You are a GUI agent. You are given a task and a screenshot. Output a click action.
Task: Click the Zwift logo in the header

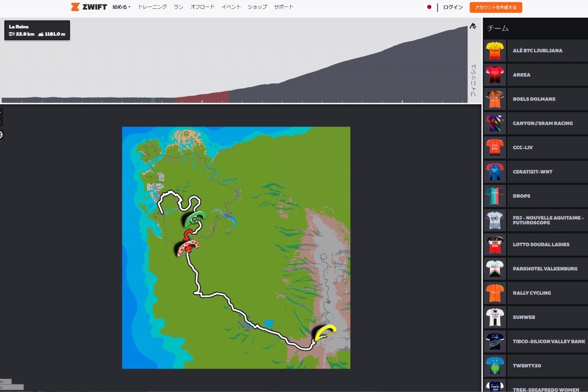point(89,7)
